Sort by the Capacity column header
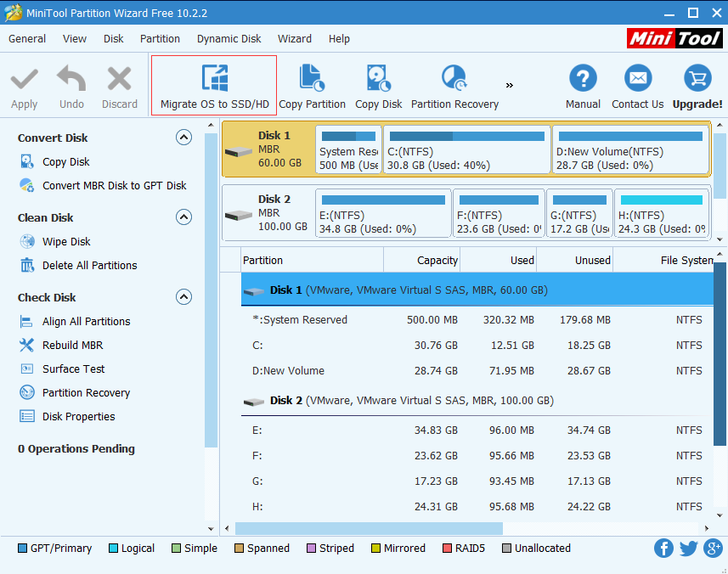Image resolution: width=728 pixels, height=574 pixels. click(421, 261)
